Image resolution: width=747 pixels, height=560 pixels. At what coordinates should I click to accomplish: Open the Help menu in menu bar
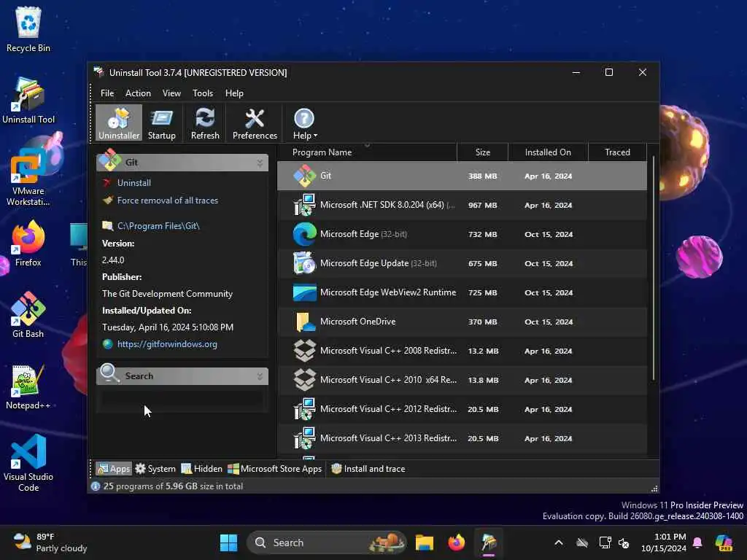(x=234, y=93)
